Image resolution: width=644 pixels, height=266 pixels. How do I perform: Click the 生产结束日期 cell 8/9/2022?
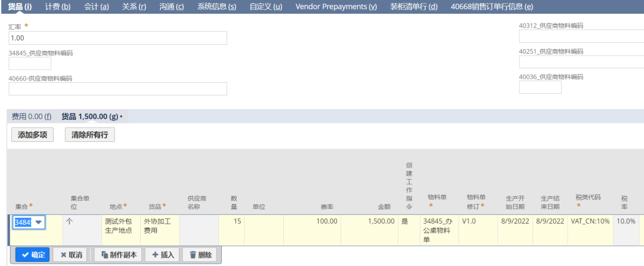(x=550, y=230)
